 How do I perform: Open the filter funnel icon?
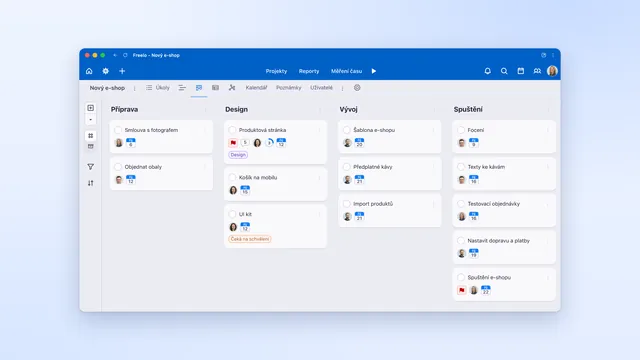(91, 167)
